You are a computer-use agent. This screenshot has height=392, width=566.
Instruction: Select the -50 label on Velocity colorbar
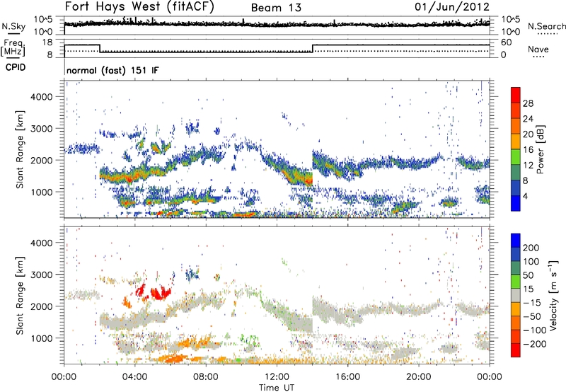click(x=533, y=316)
